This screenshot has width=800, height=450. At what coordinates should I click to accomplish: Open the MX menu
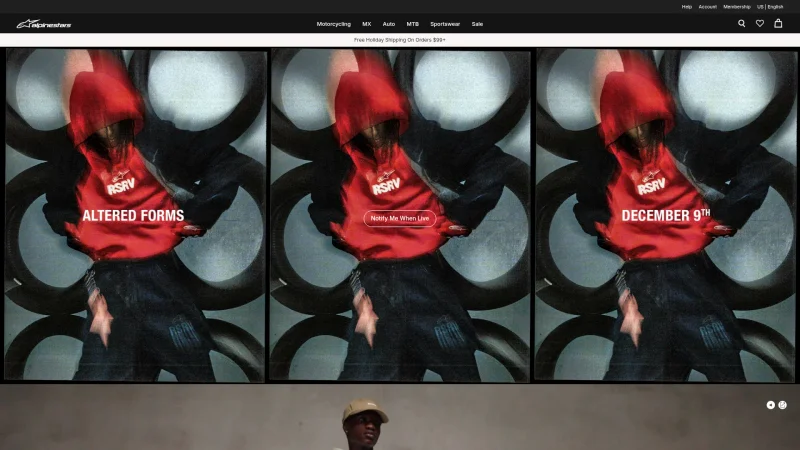(x=366, y=24)
